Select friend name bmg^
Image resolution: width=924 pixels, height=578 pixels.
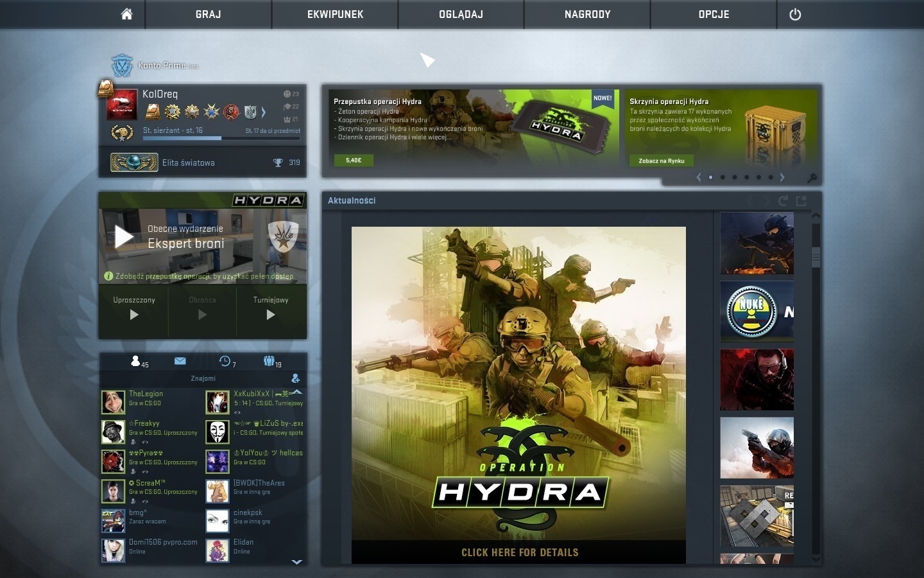tap(138, 512)
